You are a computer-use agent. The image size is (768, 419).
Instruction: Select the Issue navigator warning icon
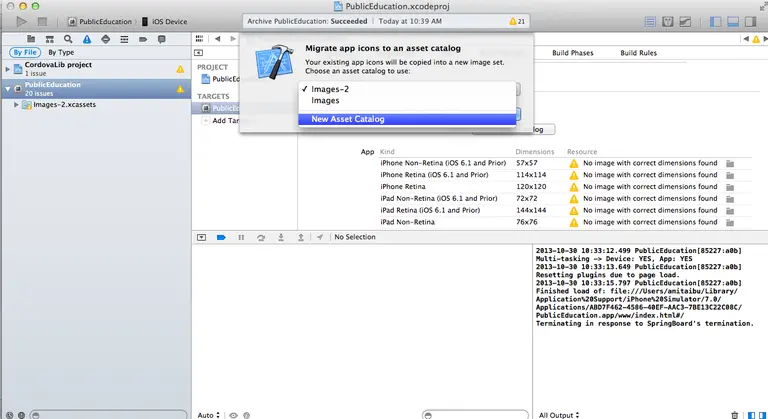tap(87, 39)
